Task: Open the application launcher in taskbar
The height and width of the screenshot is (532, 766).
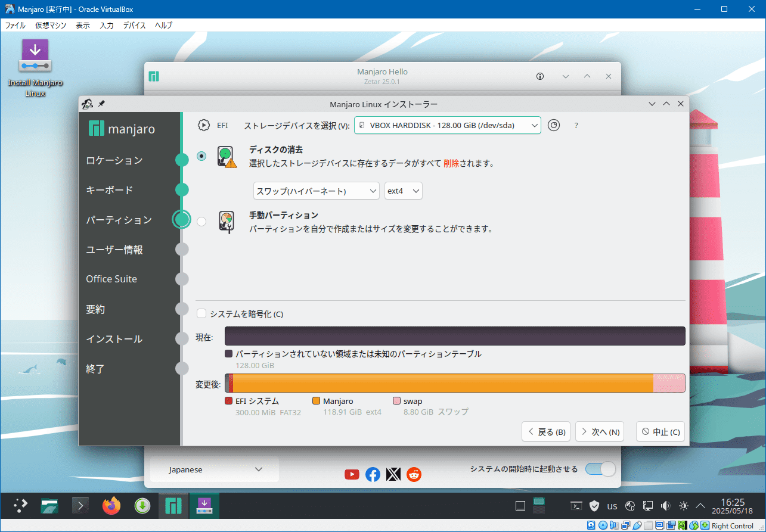Action: pos(21,506)
